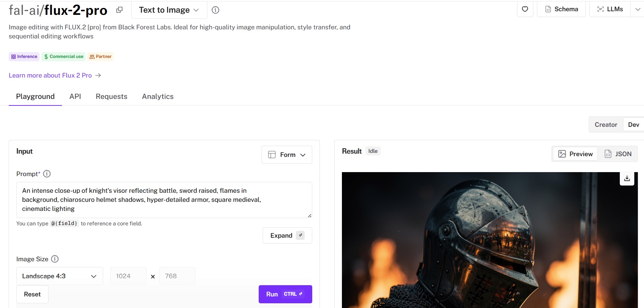Image resolution: width=644 pixels, height=308 pixels.
Task: Click arrow next to Learn more link
Action: pyautogui.click(x=98, y=75)
